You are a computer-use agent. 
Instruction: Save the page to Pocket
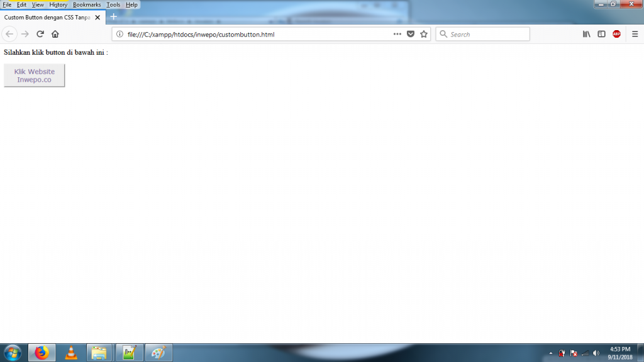[x=410, y=34]
